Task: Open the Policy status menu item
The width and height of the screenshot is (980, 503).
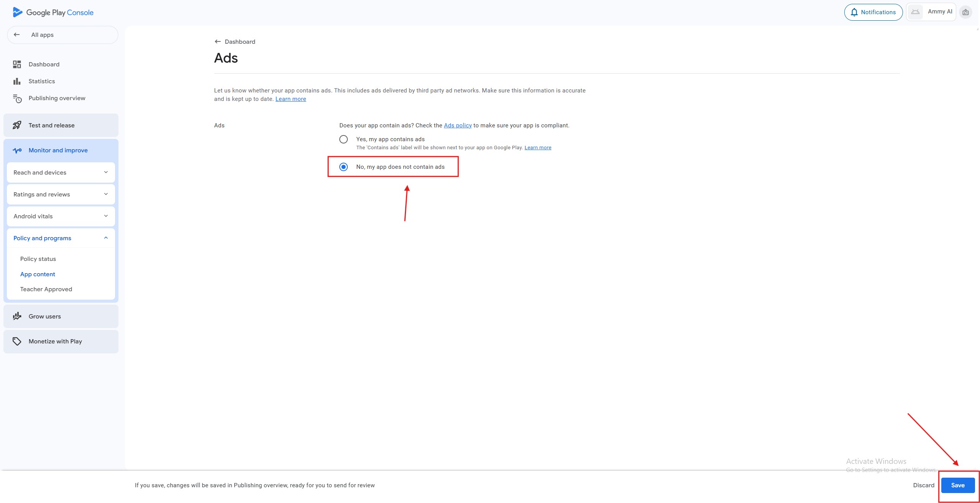Action: pyautogui.click(x=38, y=259)
